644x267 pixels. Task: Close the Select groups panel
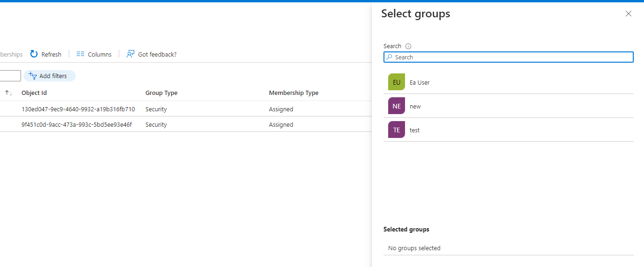coord(629,14)
